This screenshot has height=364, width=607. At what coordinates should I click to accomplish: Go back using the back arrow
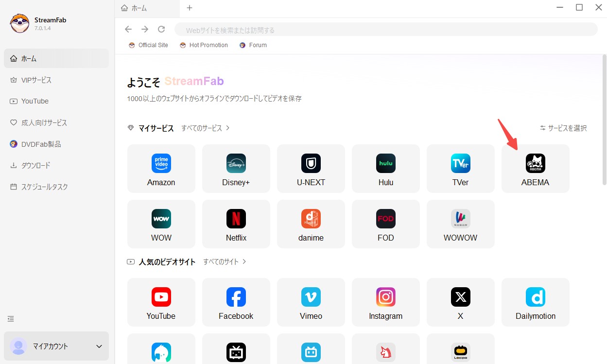[128, 29]
